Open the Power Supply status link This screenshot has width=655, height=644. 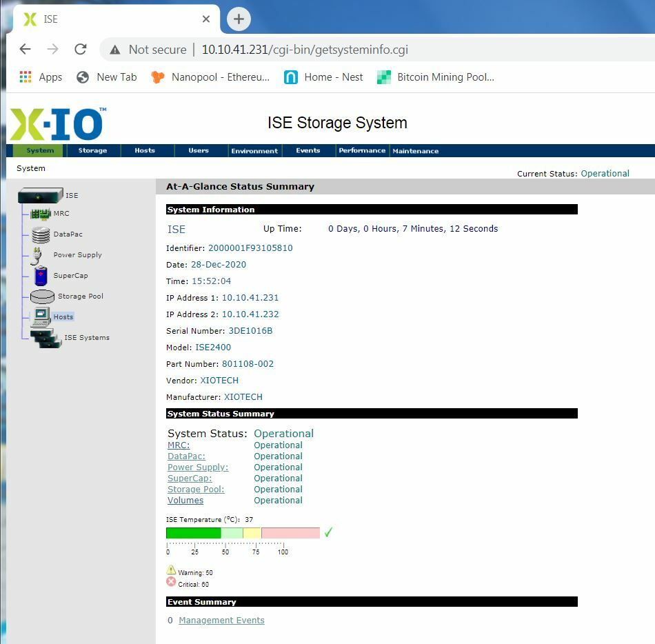197,467
